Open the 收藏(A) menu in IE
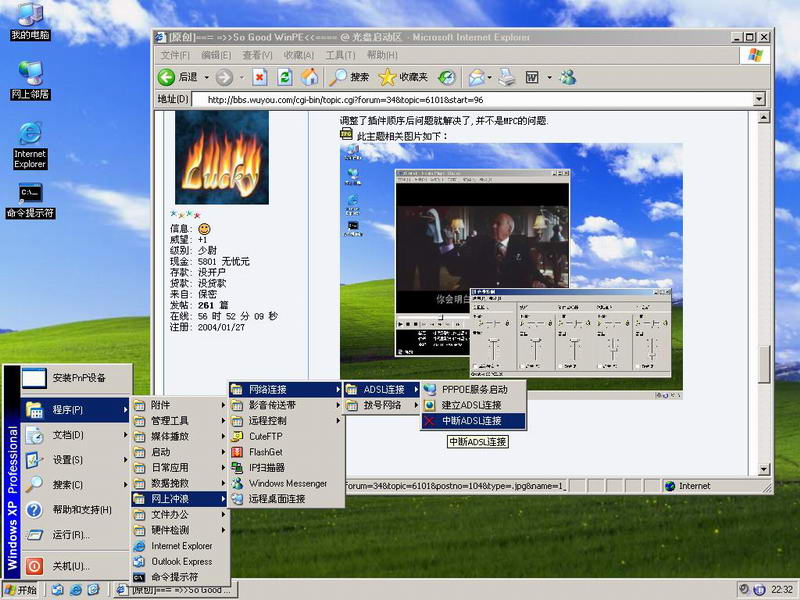800x600 pixels. pos(298,55)
